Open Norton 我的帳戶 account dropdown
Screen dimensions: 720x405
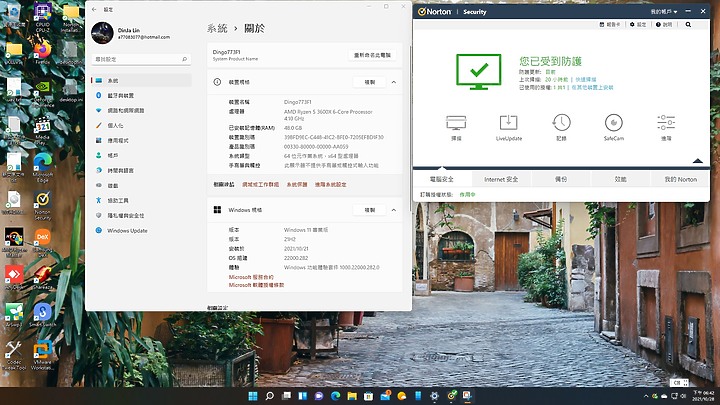pyautogui.click(x=664, y=11)
